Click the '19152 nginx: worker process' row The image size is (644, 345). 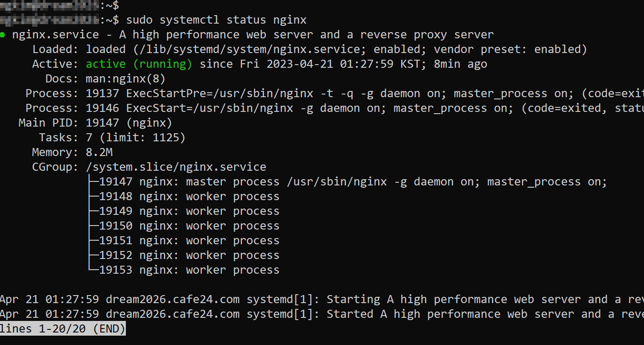coord(184,255)
